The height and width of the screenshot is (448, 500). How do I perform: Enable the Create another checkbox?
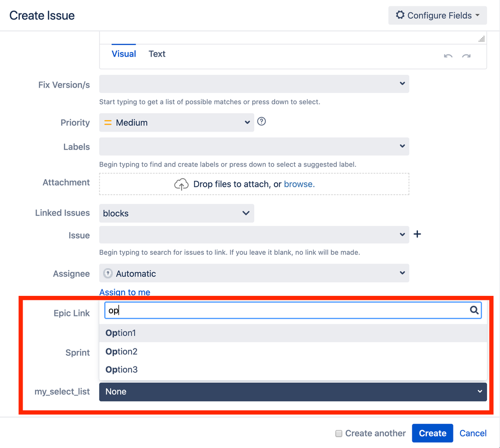click(339, 433)
